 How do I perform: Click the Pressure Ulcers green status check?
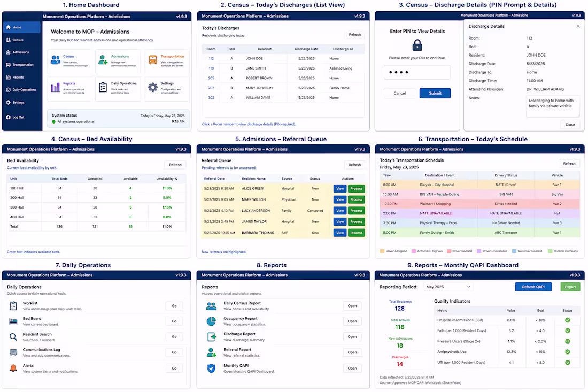click(567, 341)
